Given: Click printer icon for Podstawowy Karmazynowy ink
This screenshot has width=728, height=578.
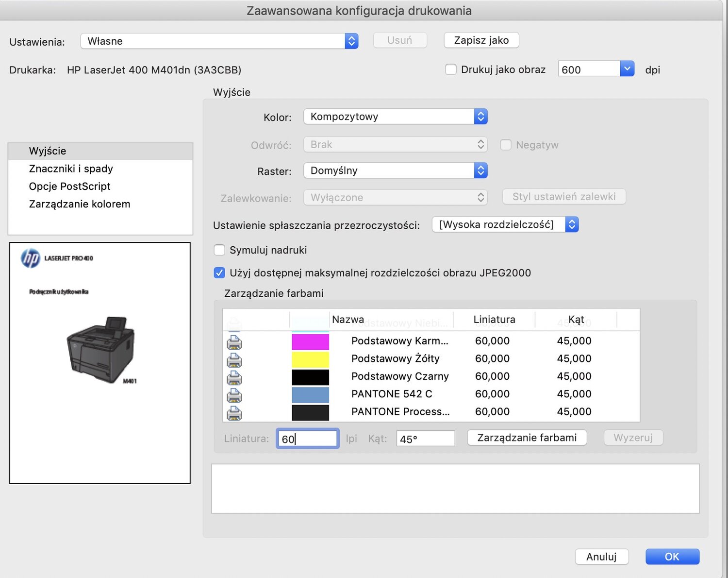Looking at the screenshot, I should point(234,342).
